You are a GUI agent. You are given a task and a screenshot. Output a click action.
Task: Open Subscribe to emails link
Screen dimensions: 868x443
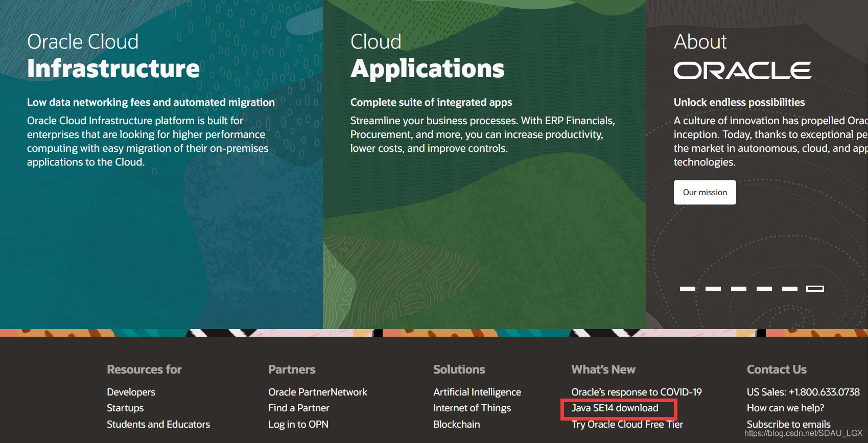point(788,424)
